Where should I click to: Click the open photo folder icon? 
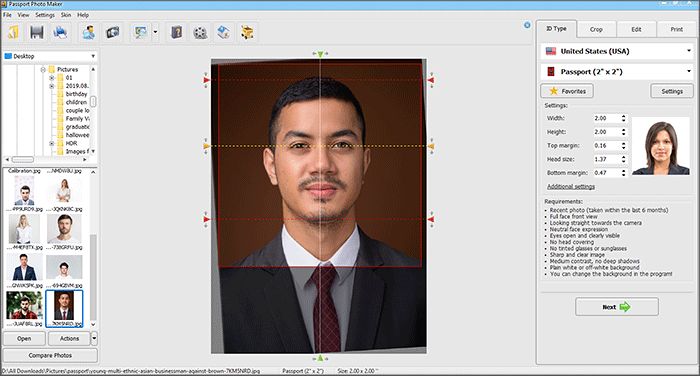tap(13, 32)
